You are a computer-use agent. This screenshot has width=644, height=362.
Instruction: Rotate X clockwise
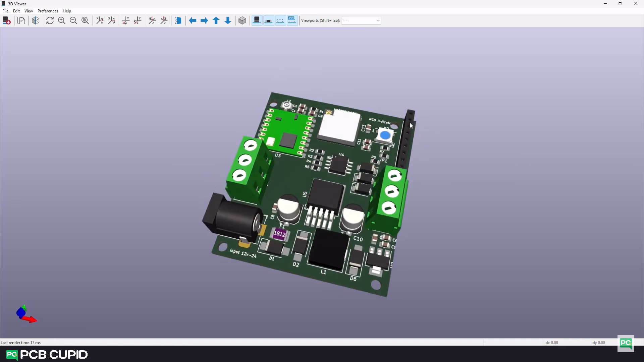100,21
